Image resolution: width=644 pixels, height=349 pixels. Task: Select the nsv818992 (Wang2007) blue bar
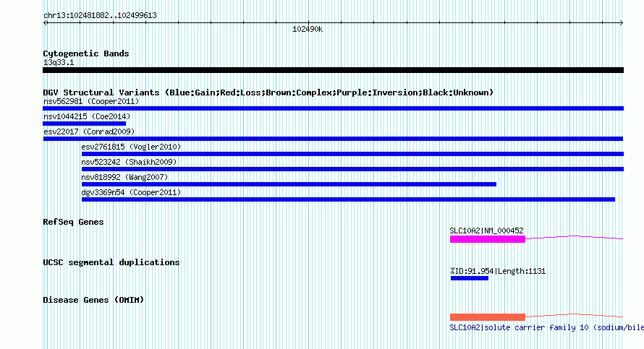pos(289,184)
